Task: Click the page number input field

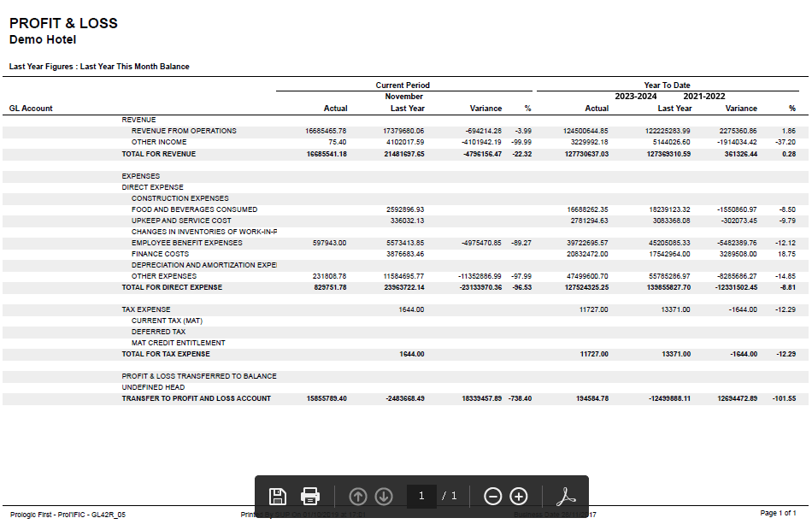Action: [421, 496]
